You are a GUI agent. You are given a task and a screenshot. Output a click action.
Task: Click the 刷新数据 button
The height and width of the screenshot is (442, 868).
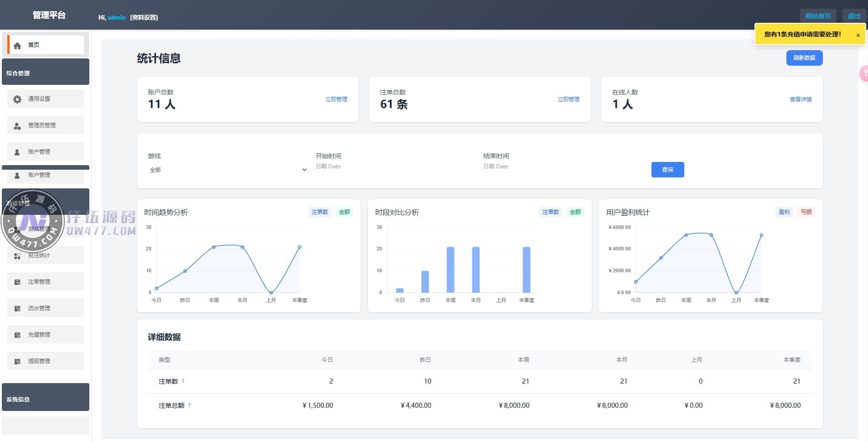point(804,58)
